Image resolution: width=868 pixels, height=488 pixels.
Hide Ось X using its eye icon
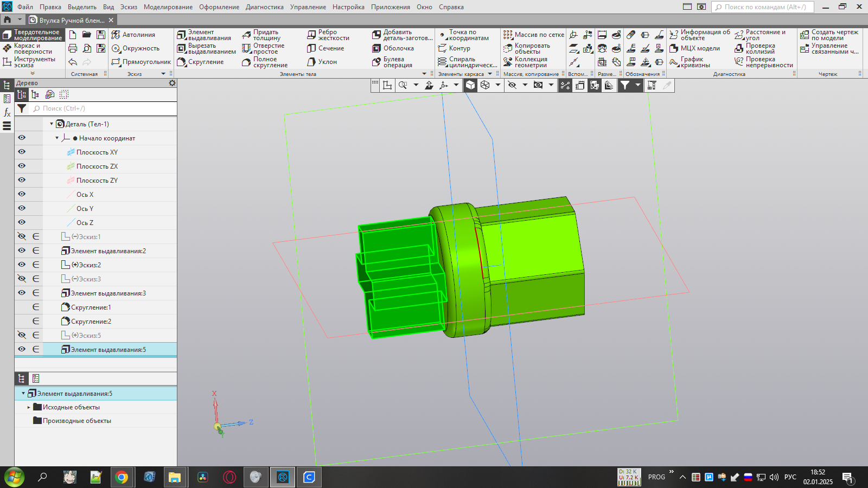tap(22, 194)
